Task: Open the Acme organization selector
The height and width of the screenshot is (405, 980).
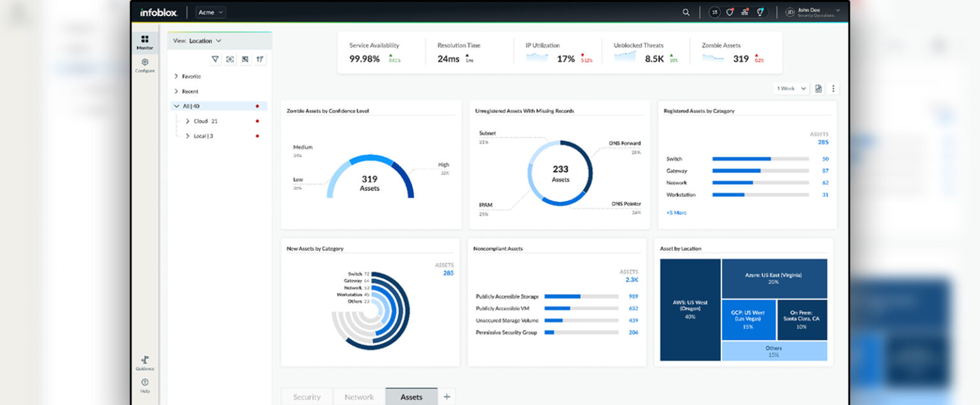Action: coord(211,11)
